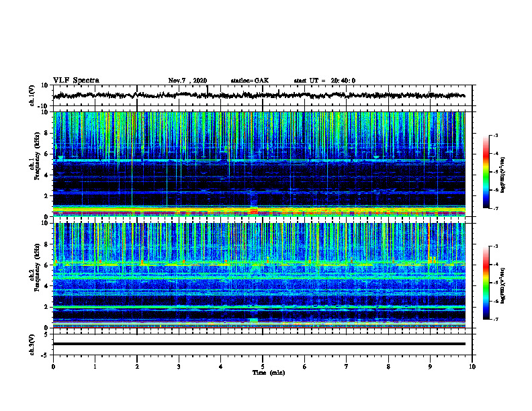
Task: Click the "station=GAK" header label
Action: click(x=250, y=81)
